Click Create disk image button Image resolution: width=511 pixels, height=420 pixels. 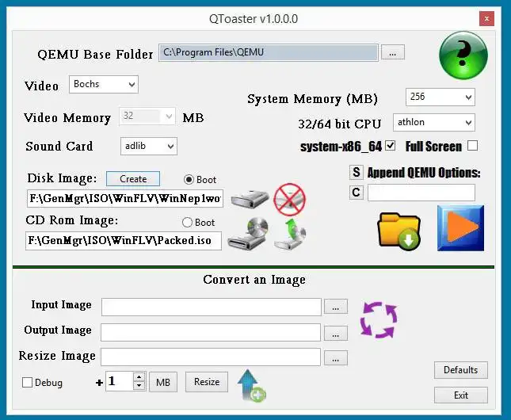click(x=133, y=178)
